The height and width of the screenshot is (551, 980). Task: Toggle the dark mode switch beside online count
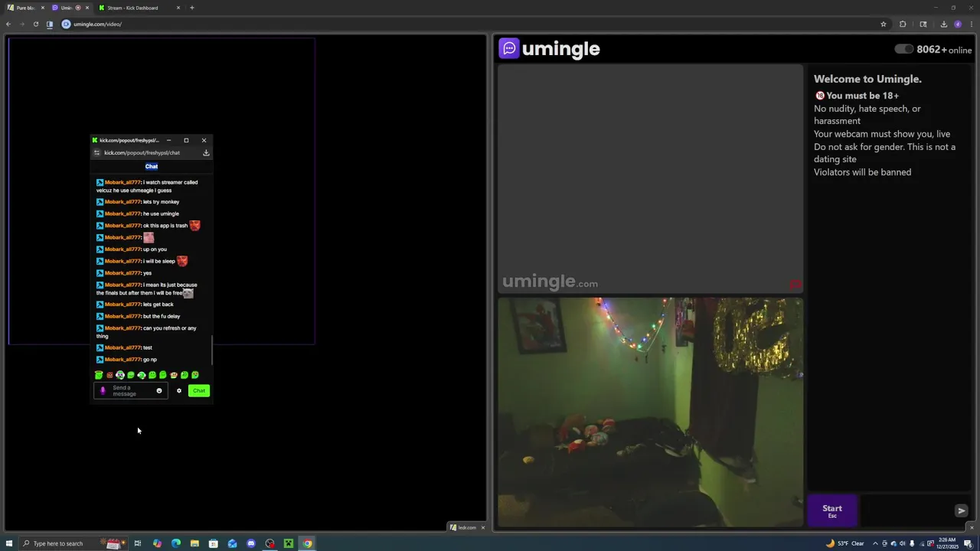tap(904, 49)
